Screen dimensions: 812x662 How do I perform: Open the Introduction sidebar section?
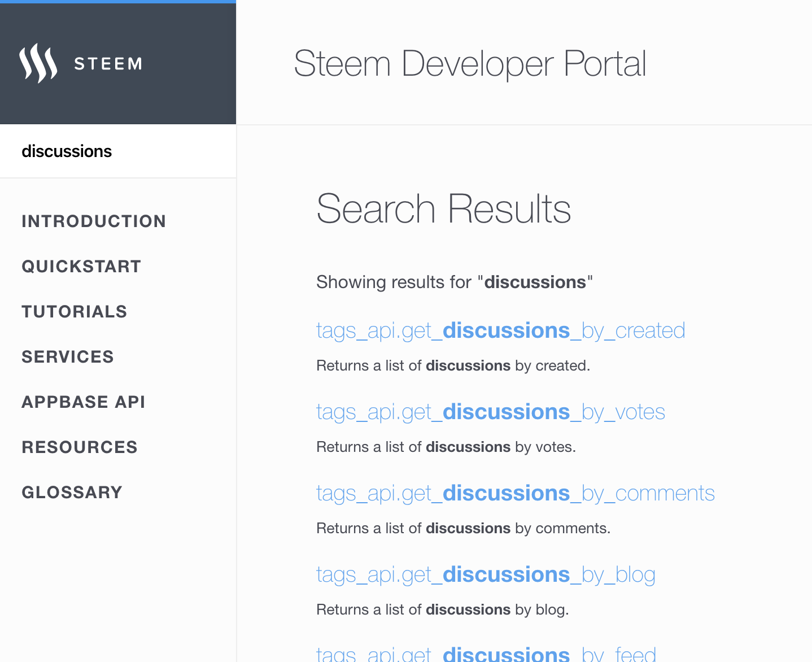click(94, 221)
